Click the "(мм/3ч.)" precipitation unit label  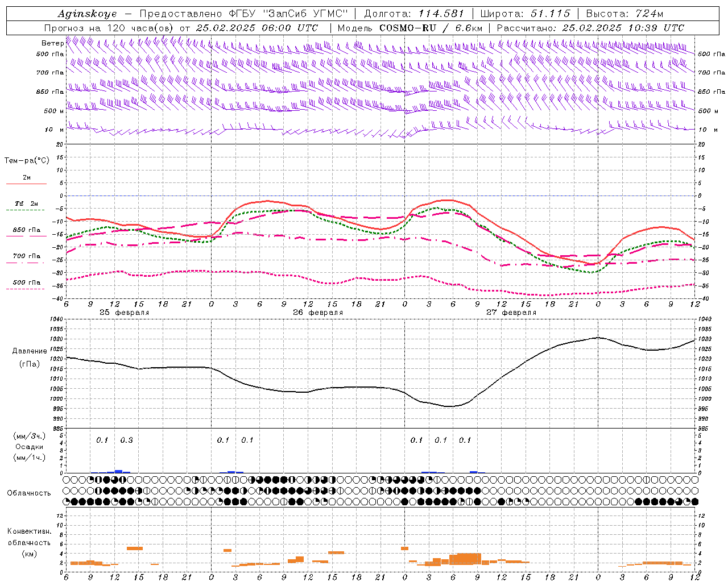30,436
